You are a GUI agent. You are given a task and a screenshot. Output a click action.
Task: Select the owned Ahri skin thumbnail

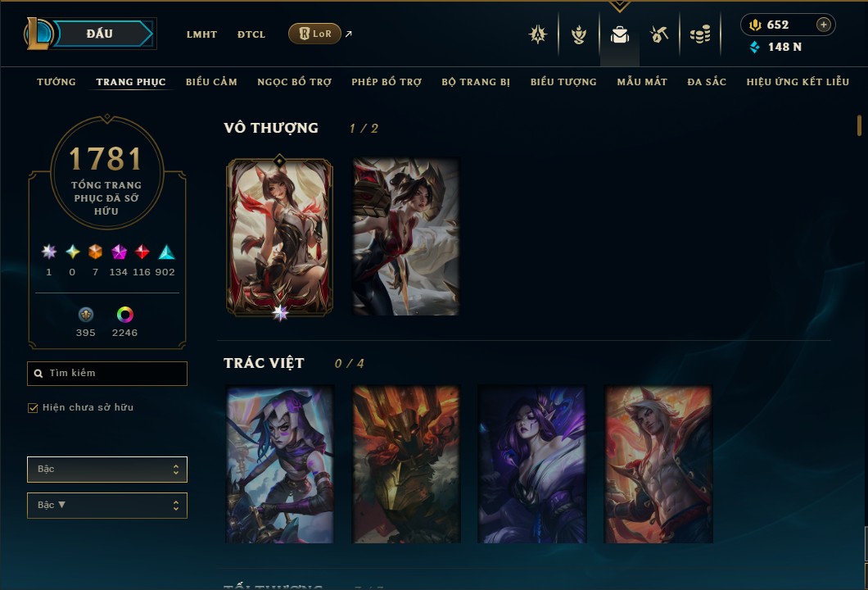(279, 237)
